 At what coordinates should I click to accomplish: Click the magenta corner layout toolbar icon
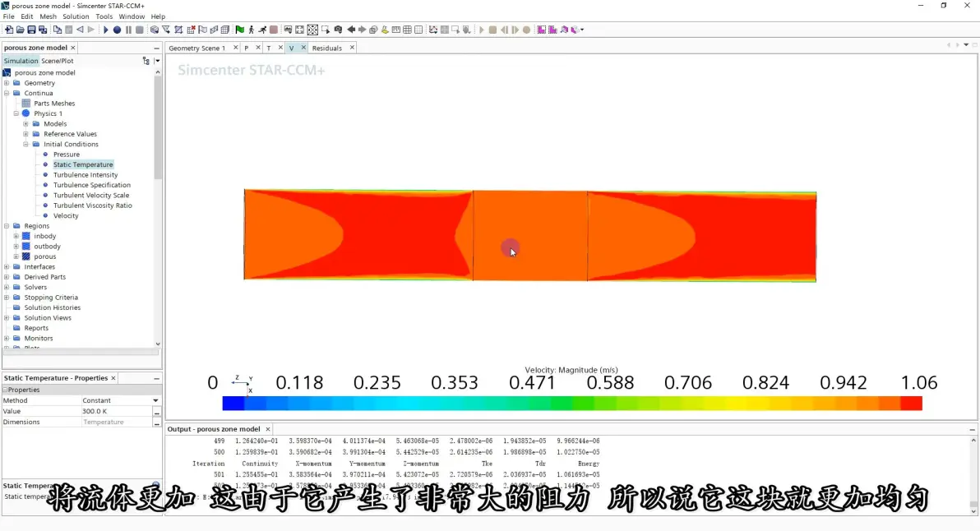click(x=542, y=30)
